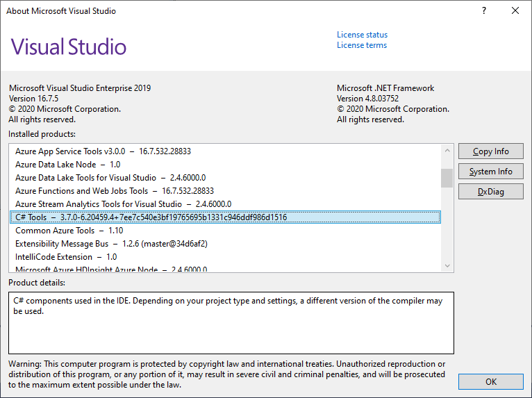The height and width of the screenshot is (398, 532).
Task: Confirm with the OK button
Action: 490,382
